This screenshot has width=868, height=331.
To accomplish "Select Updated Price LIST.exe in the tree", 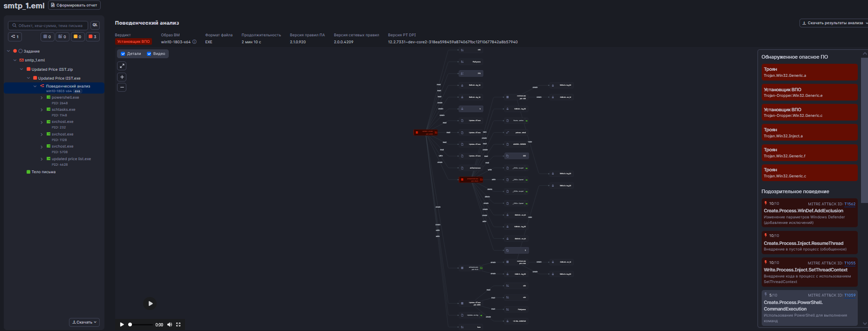I will click(59, 78).
